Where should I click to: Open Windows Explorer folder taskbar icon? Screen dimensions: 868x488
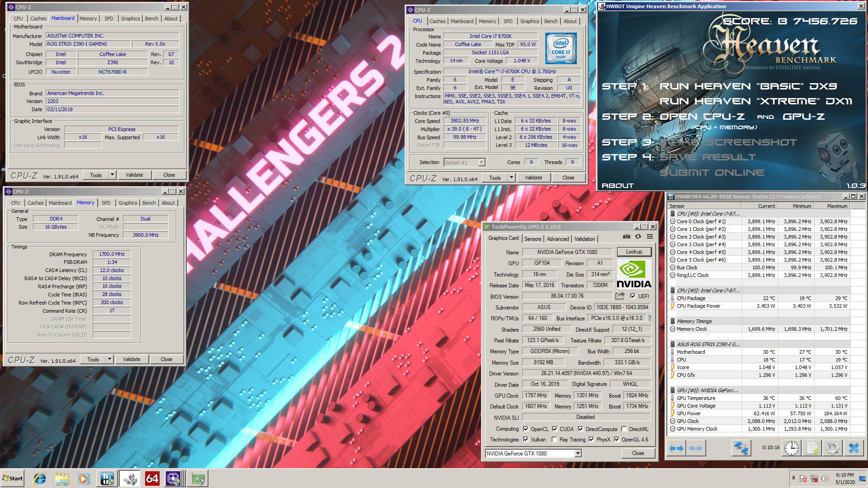click(x=62, y=479)
